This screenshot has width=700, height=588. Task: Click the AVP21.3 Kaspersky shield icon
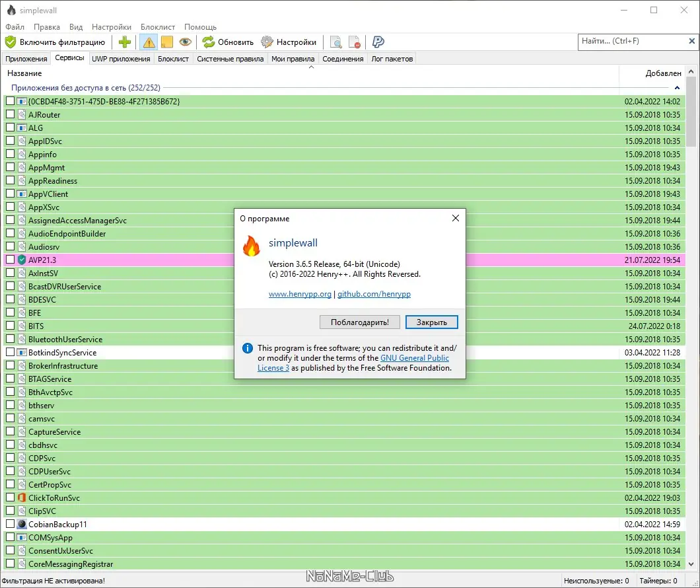(x=22, y=260)
